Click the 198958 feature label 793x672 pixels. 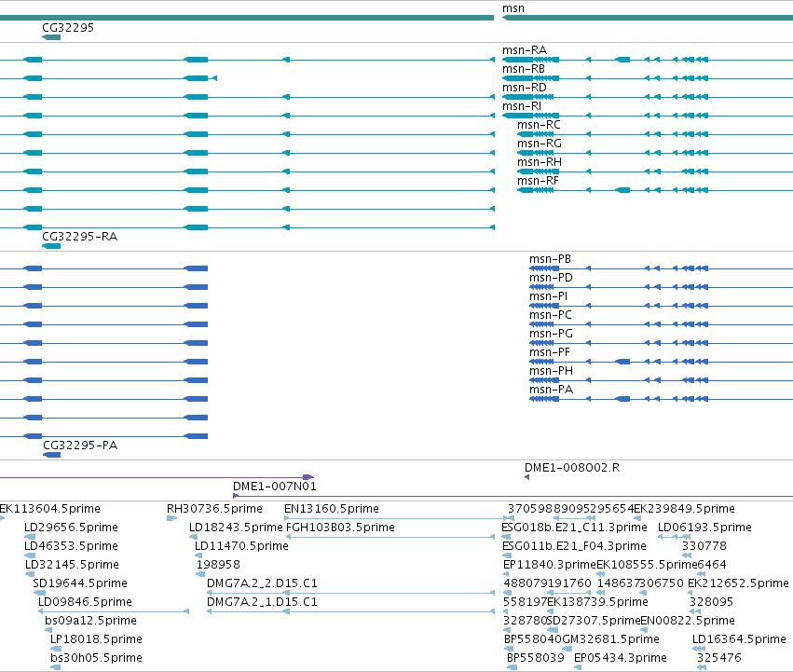coord(218,565)
